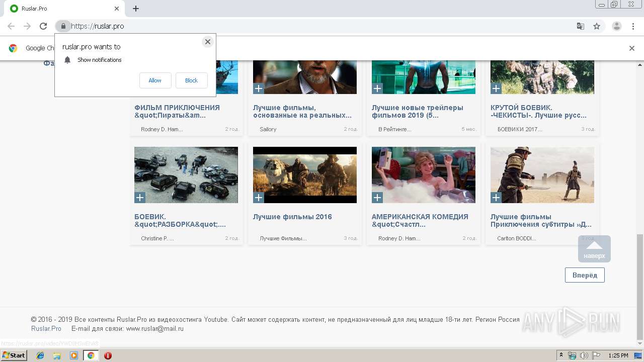Click the 1:25 PM system clock
Image resolution: width=644 pixels, height=362 pixels.
pyautogui.click(x=618, y=355)
